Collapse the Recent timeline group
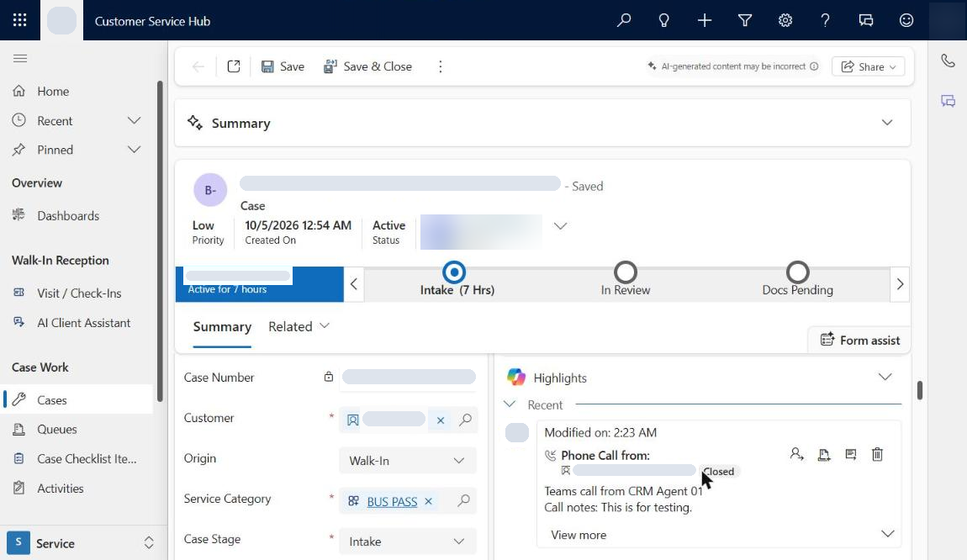Viewport: 967px width, 560px height. point(510,404)
